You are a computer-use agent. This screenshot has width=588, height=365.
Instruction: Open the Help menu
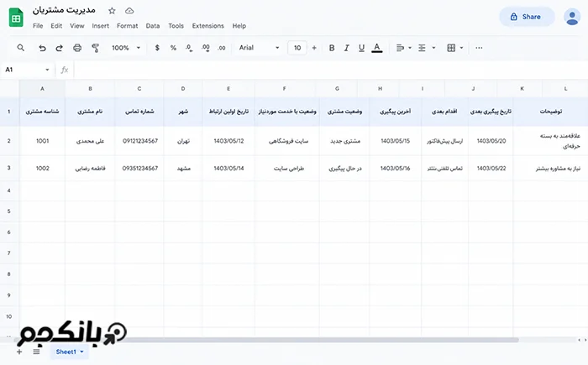[x=239, y=26]
